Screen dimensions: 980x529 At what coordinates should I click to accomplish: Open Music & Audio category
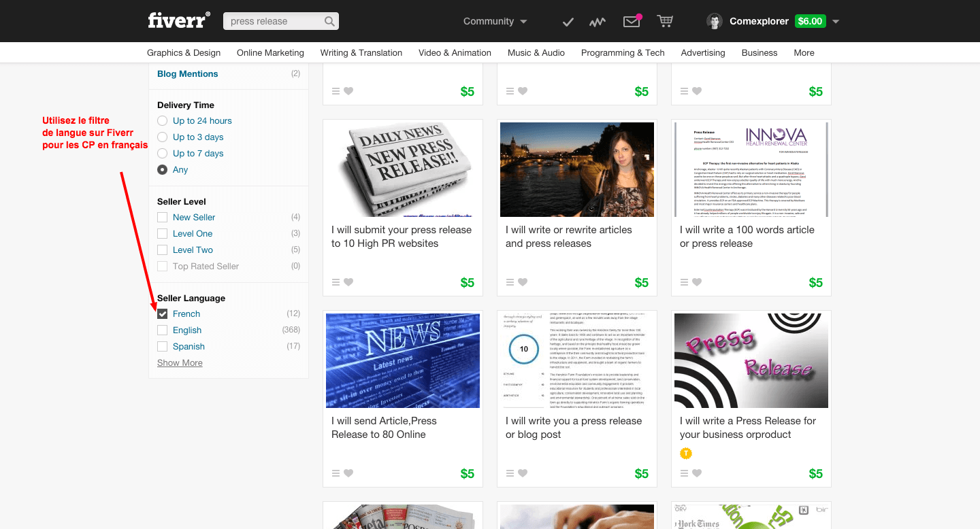coord(536,52)
